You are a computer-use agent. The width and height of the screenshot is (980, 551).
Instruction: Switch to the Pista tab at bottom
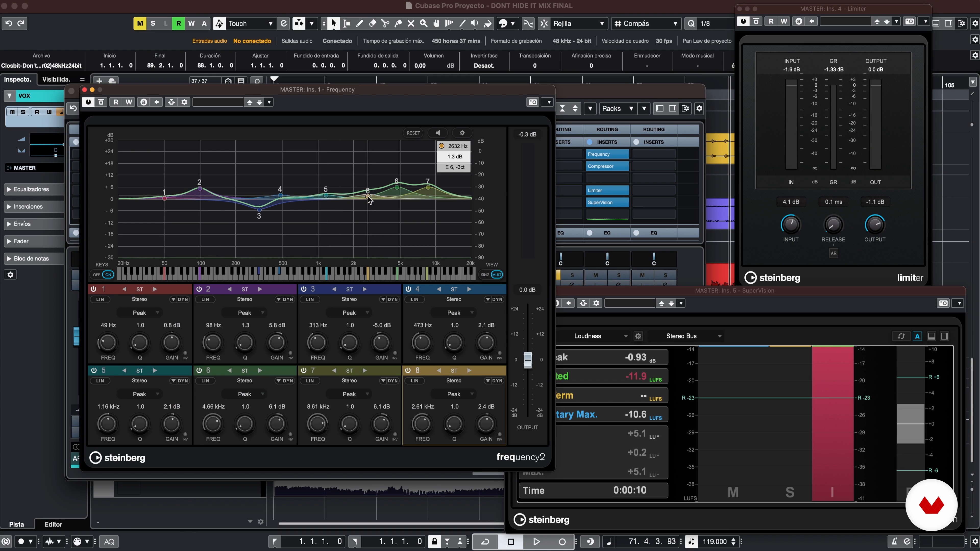[16, 524]
